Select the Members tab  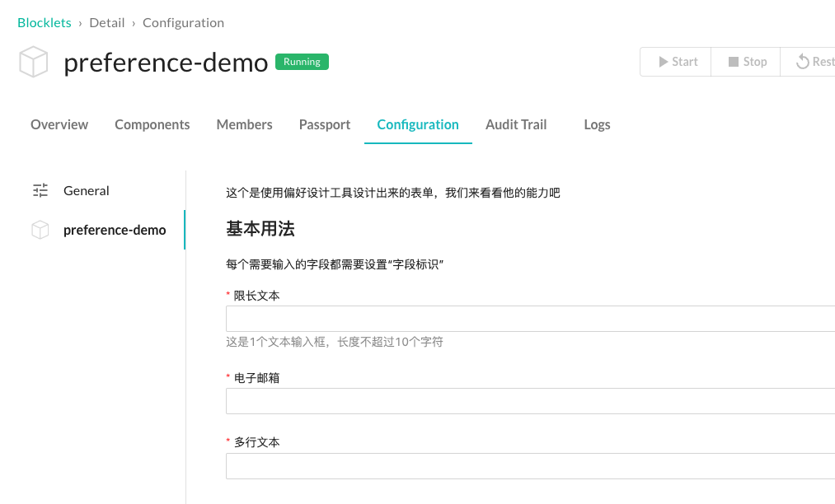click(244, 125)
